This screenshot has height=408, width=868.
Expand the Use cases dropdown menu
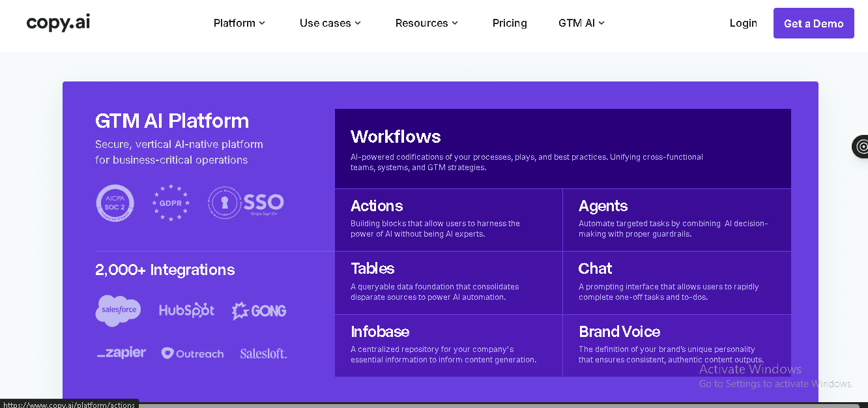pyautogui.click(x=330, y=23)
